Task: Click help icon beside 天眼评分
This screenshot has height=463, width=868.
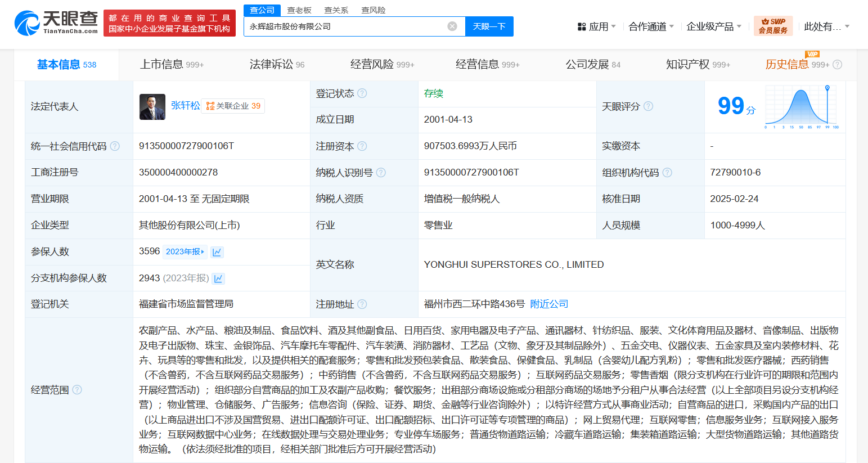Action: coord(648,106)
